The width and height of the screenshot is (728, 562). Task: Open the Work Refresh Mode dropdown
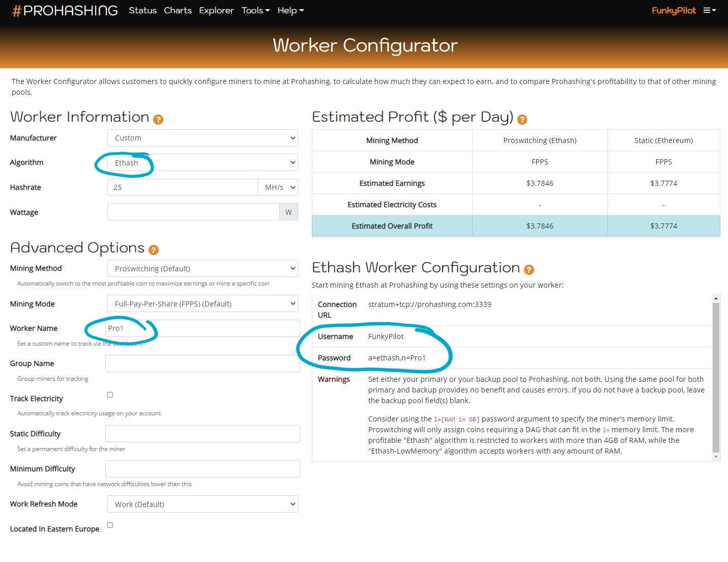pyautogui.click(x=202, y=504)
